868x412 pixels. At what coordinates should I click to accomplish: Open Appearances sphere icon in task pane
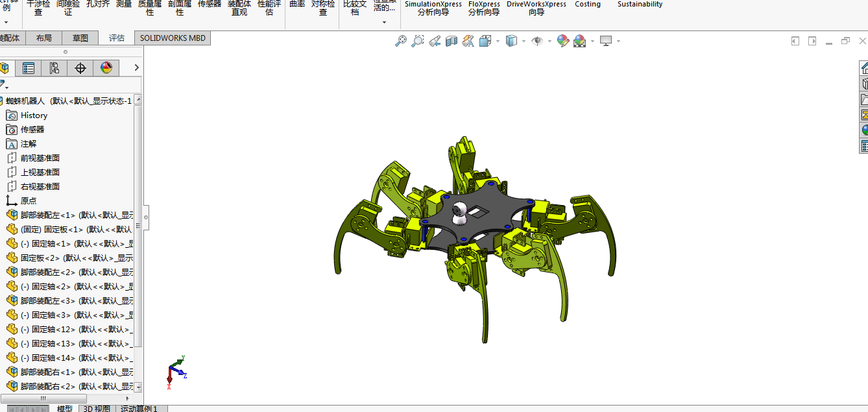864,130
